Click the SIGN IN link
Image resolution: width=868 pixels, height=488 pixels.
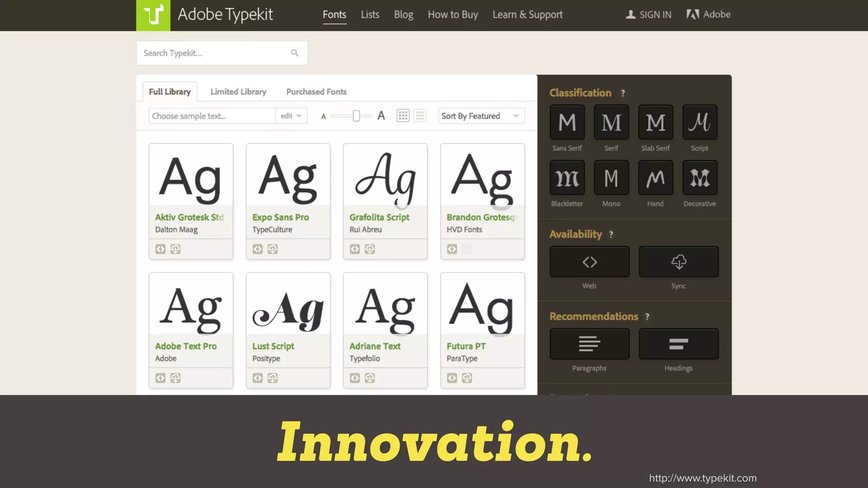coord(648,15)
